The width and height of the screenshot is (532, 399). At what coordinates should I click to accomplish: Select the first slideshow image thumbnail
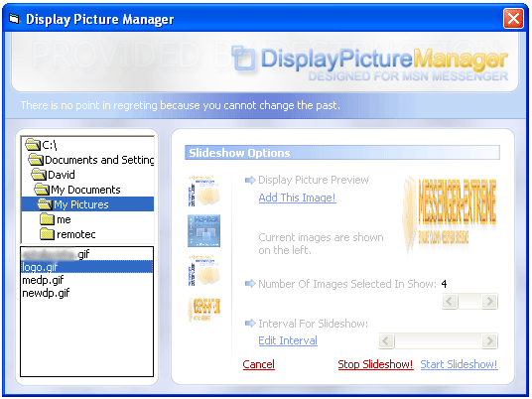click(x=203, y=191)
